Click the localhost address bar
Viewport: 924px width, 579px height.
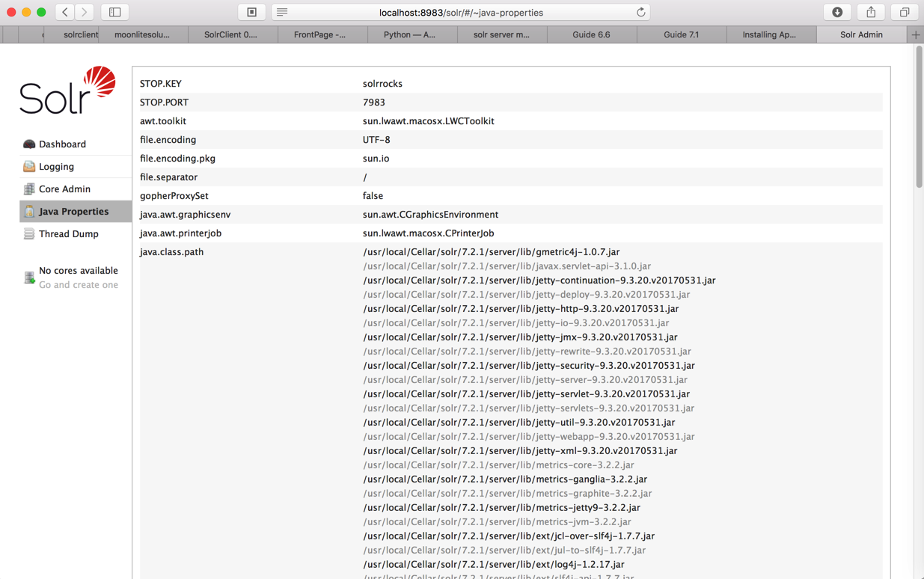pyautogui.click(x=461, y=13)
